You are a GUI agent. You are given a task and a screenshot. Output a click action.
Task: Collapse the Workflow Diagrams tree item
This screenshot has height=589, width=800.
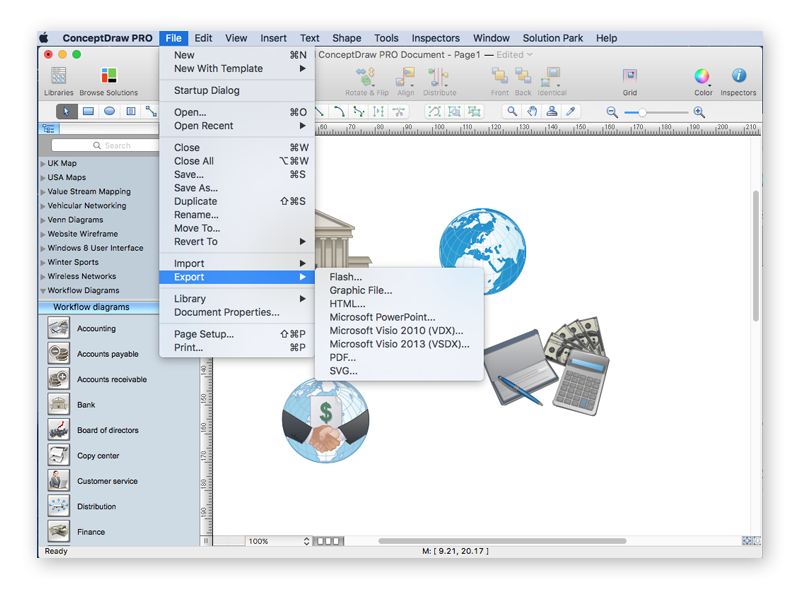click(43, 291)
